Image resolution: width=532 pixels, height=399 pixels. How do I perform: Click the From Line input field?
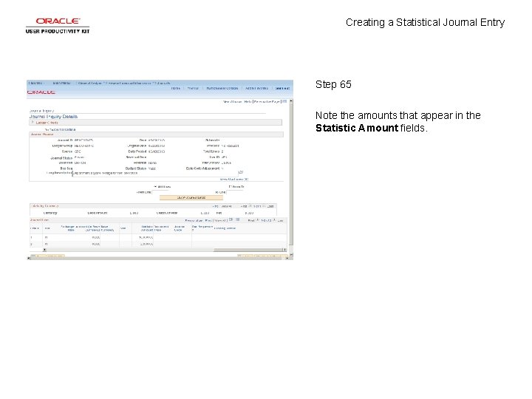(160, 192)
